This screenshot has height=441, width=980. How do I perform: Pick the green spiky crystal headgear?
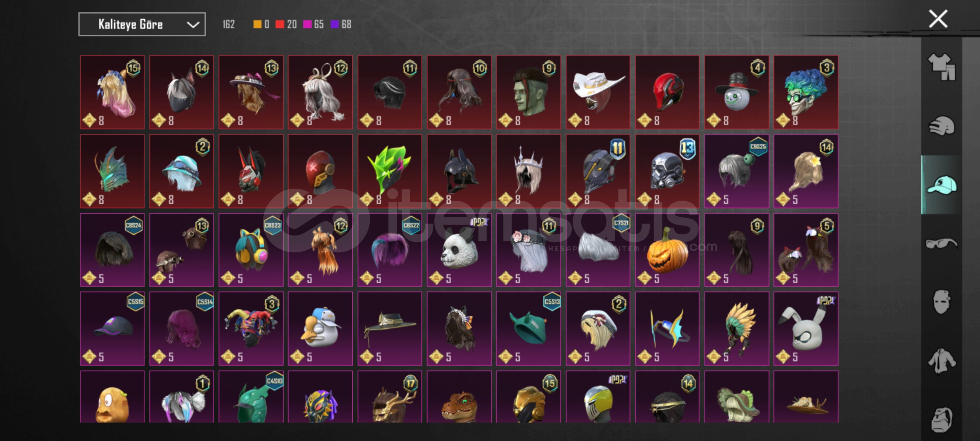390,171
